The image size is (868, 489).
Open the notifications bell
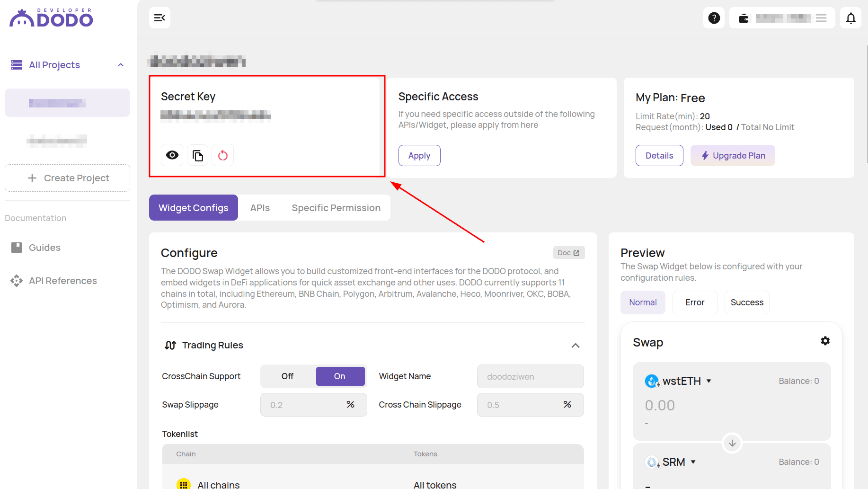pos(850,18)
